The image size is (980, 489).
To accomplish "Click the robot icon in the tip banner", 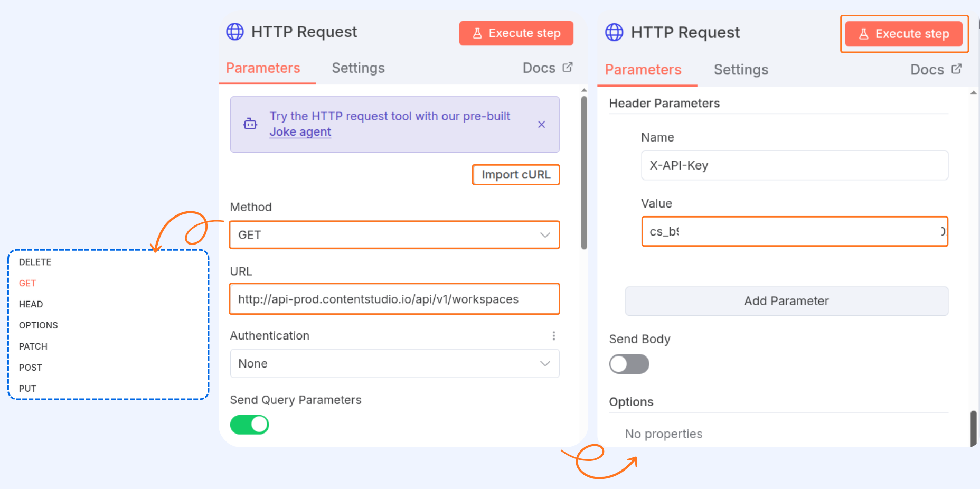I will pos(250,124).
